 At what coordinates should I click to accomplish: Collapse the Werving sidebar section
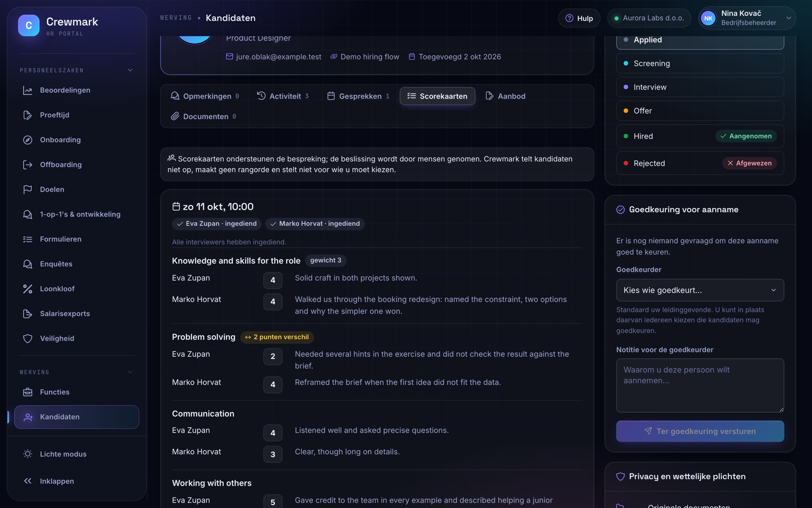point(130,372)
